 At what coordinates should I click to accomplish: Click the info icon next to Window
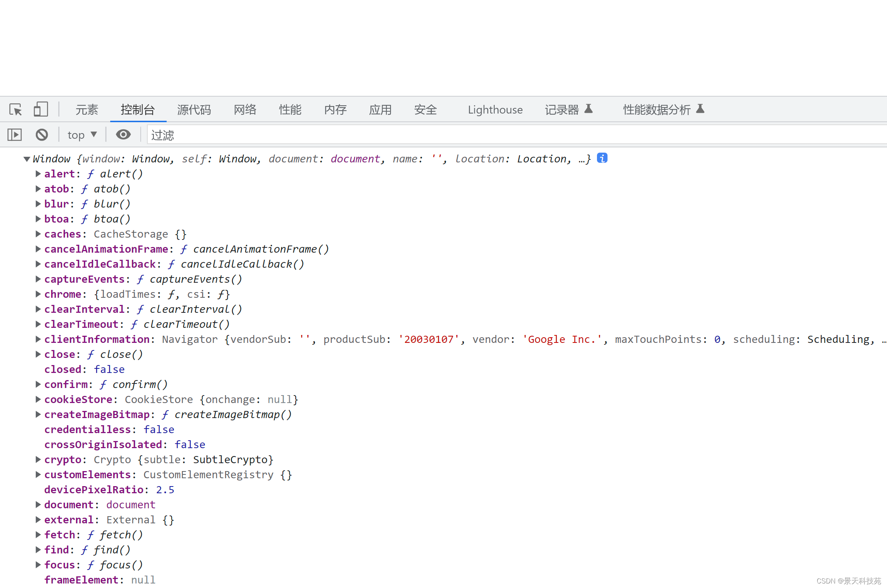[x=602, y=158]
